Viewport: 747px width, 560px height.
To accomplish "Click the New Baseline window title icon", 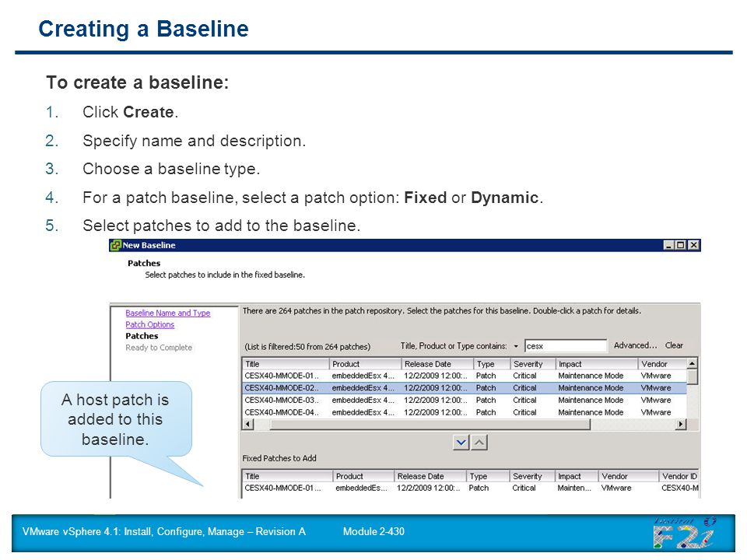I will 116,245.
